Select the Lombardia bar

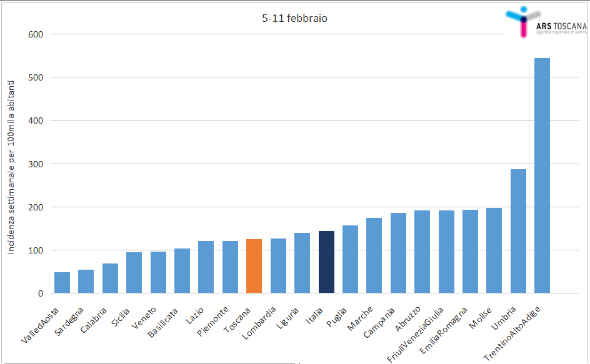tap(279, 266)
